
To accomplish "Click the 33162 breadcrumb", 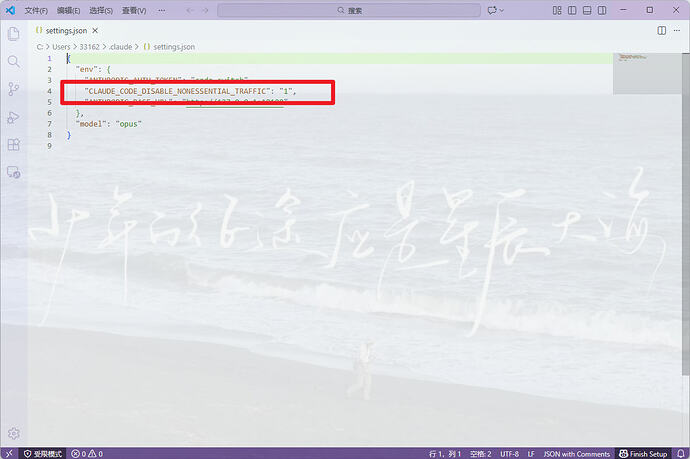I will (89, 47).
